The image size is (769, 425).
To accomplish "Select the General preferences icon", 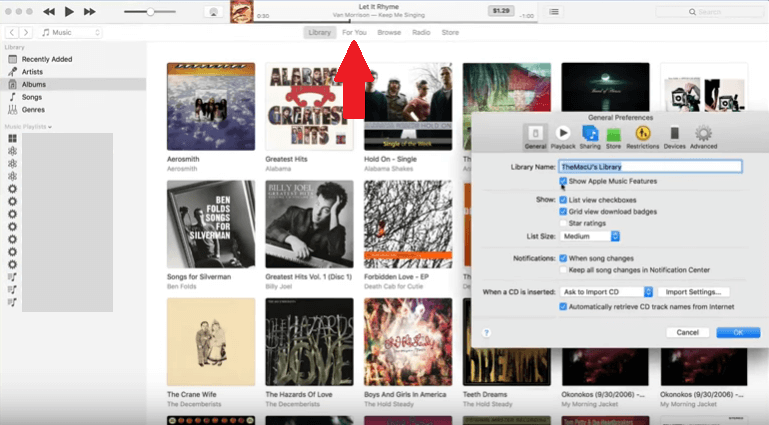I will coord(535,137).
